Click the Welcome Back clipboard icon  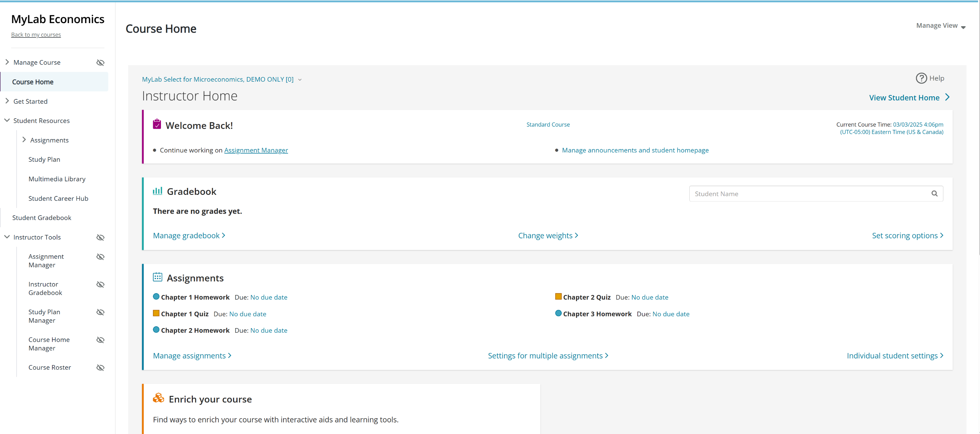(157, 124)
